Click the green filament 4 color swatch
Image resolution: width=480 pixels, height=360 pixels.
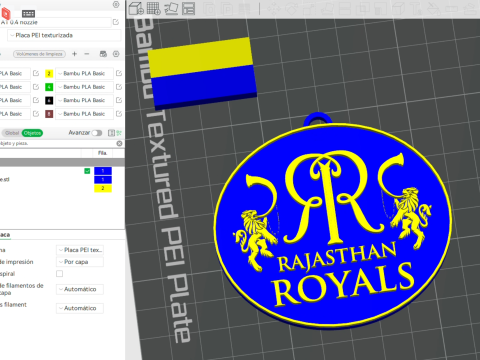(49, 87)
